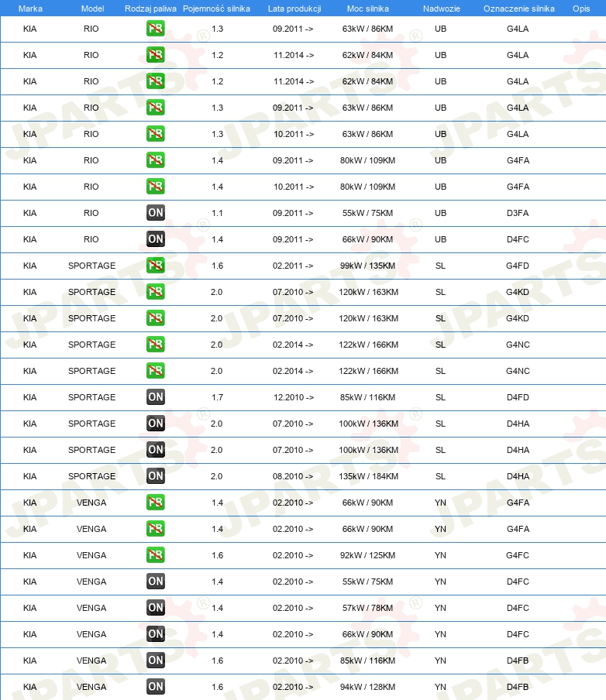Select the G4FD engine code cell
This screenshot has height=700, width=606.
click(x=518, y=266)
